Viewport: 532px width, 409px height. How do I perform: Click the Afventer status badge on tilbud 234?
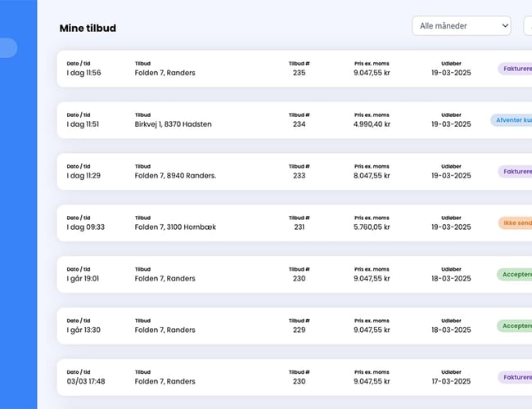point(512,120)
